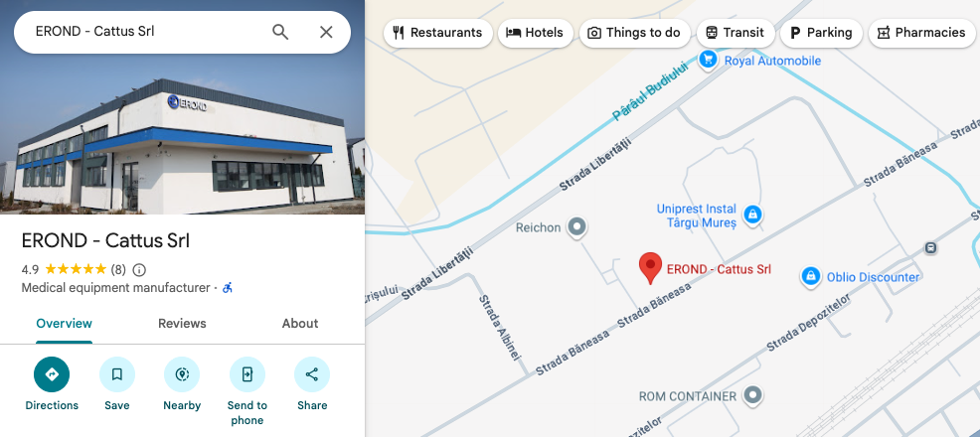Switch to the Reviews tab

182,324
